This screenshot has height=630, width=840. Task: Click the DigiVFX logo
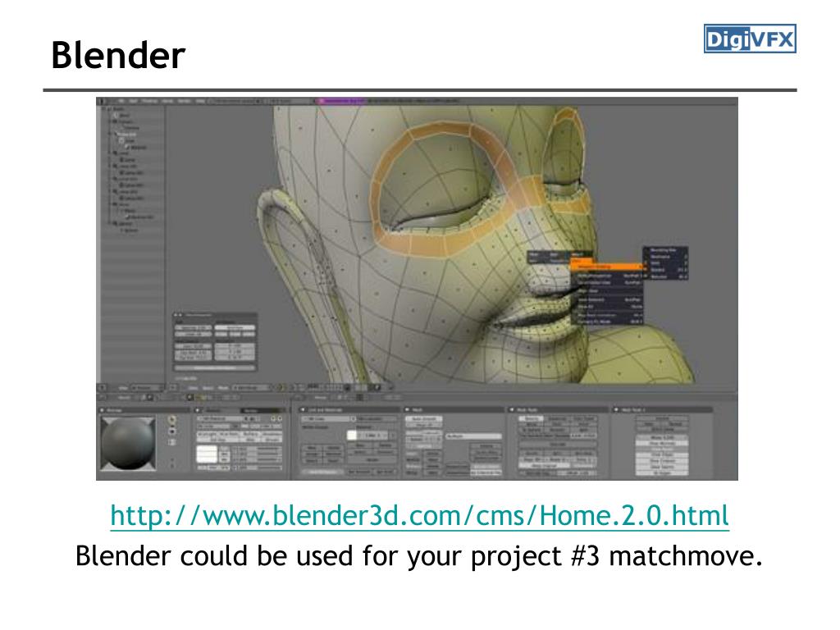[x=750, y=39]
